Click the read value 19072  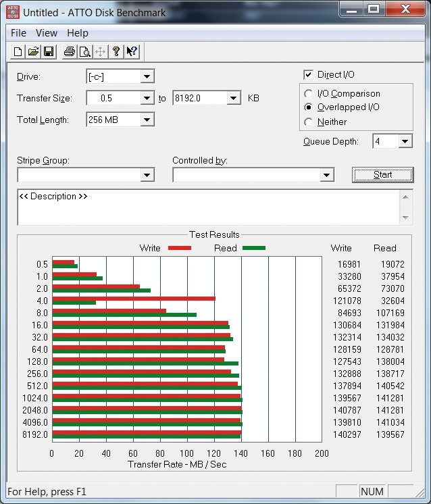click(x=392, y=264)
